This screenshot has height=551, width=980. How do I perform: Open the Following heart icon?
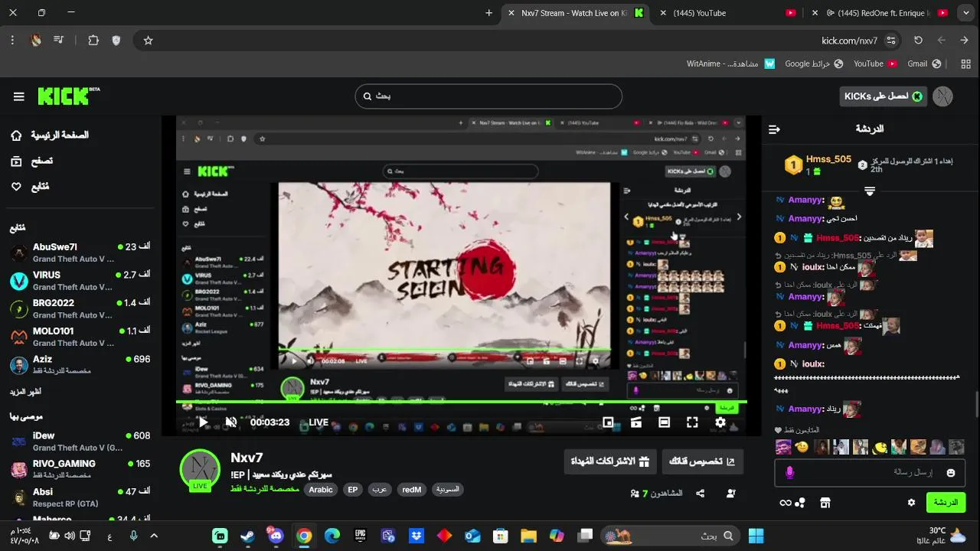pos(16,187)
